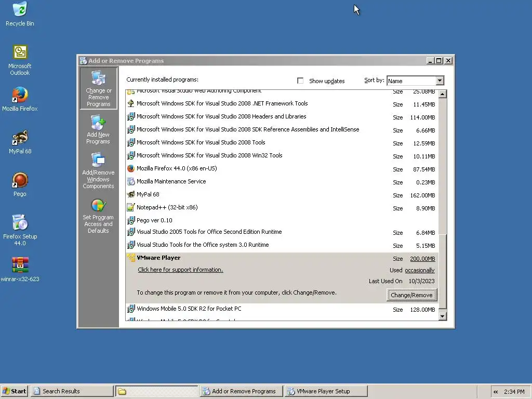Click icon of Windows SDK 2008 Win32 Tools entry
The width and height of the screenshot is (532, 399).
tap(130, 155)
